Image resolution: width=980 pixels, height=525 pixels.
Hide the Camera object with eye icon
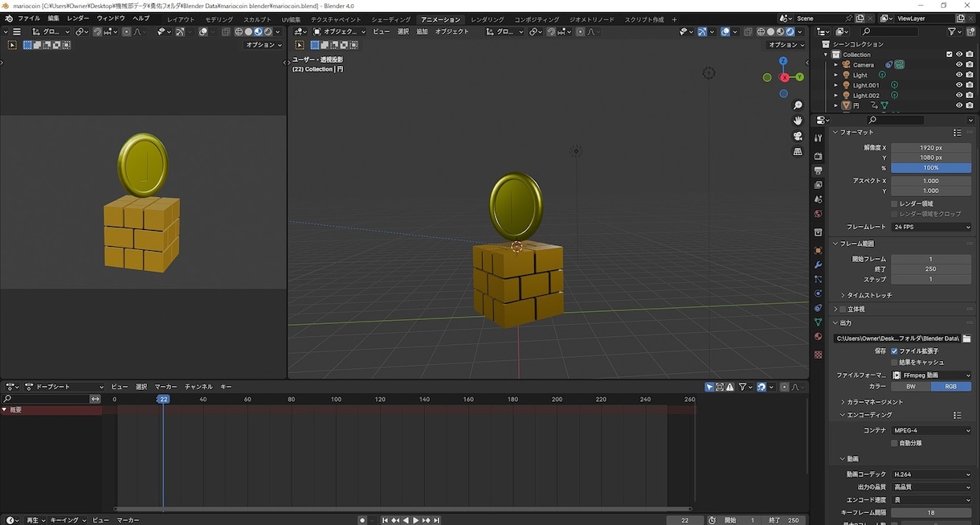[958, 65]
